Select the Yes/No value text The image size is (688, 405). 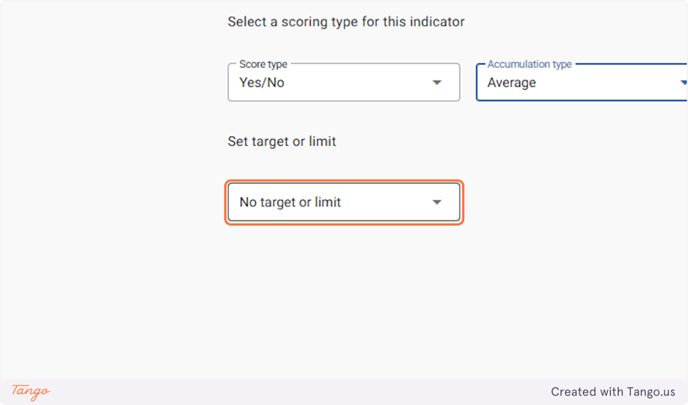coord(262,82)
